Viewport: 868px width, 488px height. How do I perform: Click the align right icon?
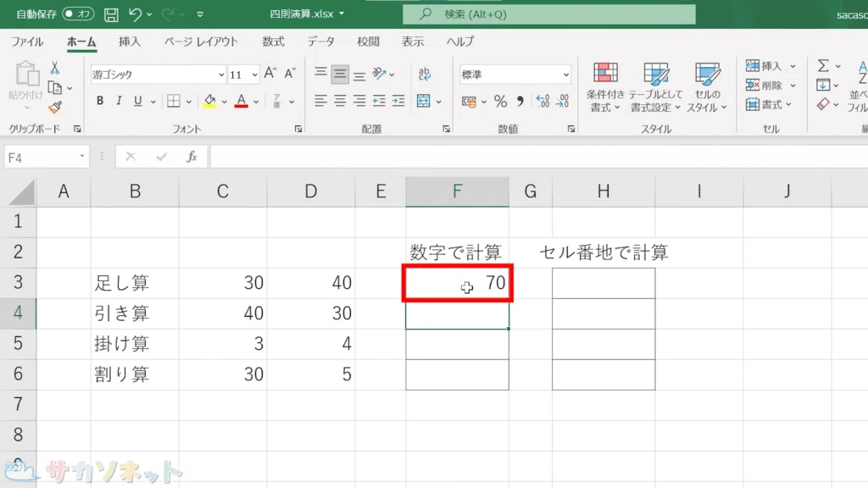coord(359,101)
